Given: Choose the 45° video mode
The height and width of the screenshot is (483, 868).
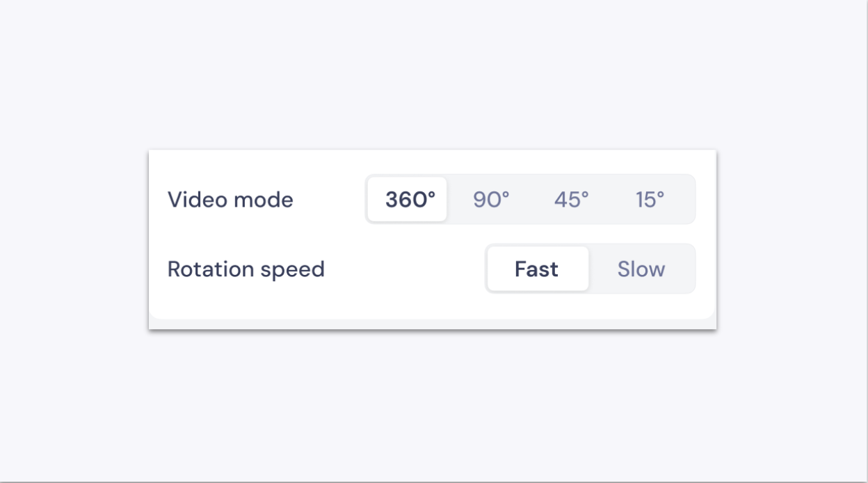Looking at the screenshot, I should tap(572, 200).
